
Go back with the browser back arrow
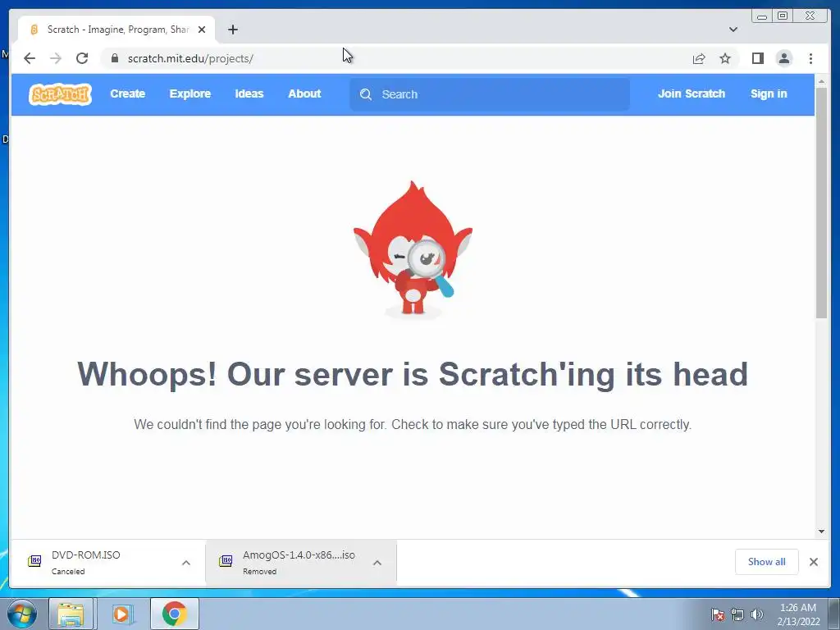[x=30, y=58]
